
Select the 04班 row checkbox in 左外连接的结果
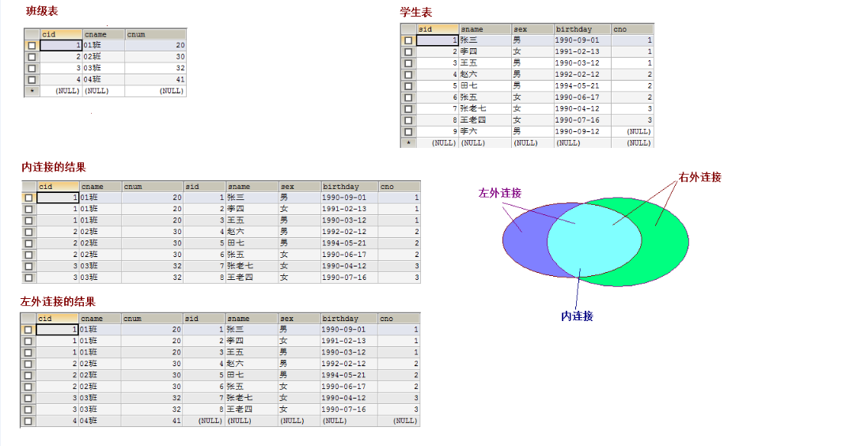(x=28, y=421)
